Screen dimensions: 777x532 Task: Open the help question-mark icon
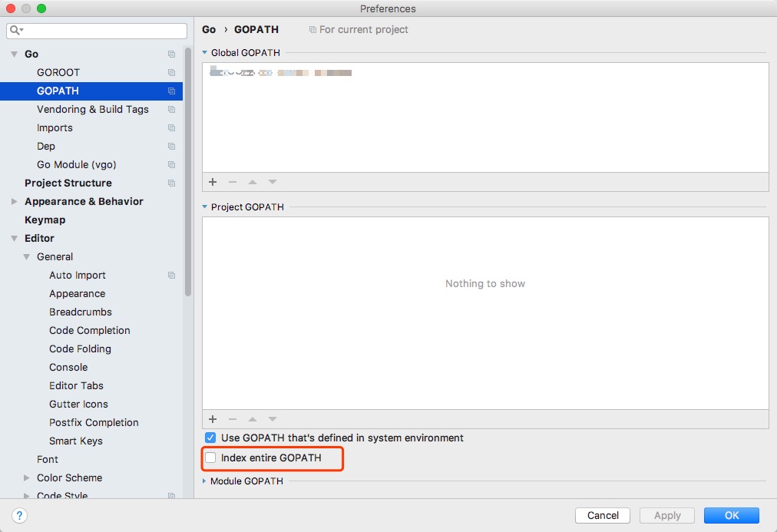pos(18,515)
